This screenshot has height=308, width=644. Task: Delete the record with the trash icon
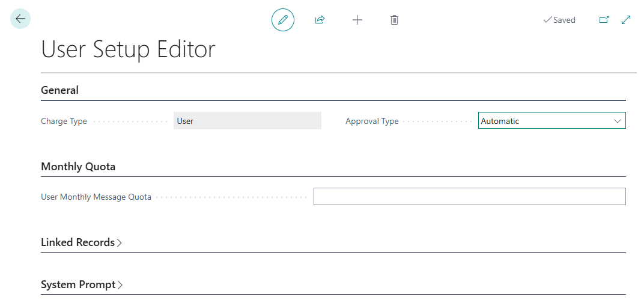pyautogui.click(x=394, y=20)
